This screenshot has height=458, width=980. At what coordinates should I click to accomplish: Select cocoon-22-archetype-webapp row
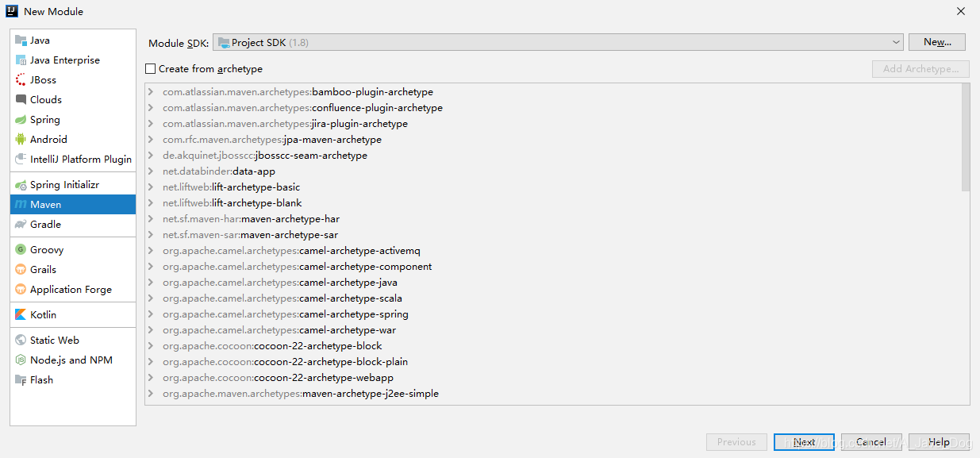click(552, 378)
